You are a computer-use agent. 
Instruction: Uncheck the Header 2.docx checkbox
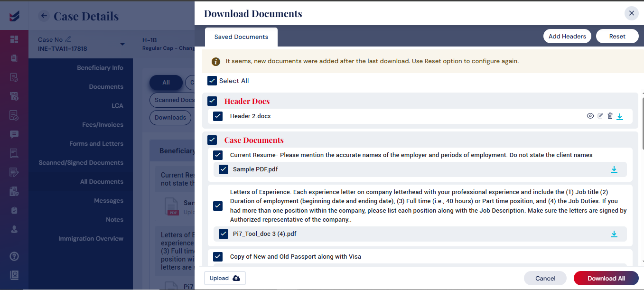coord(218,116)
